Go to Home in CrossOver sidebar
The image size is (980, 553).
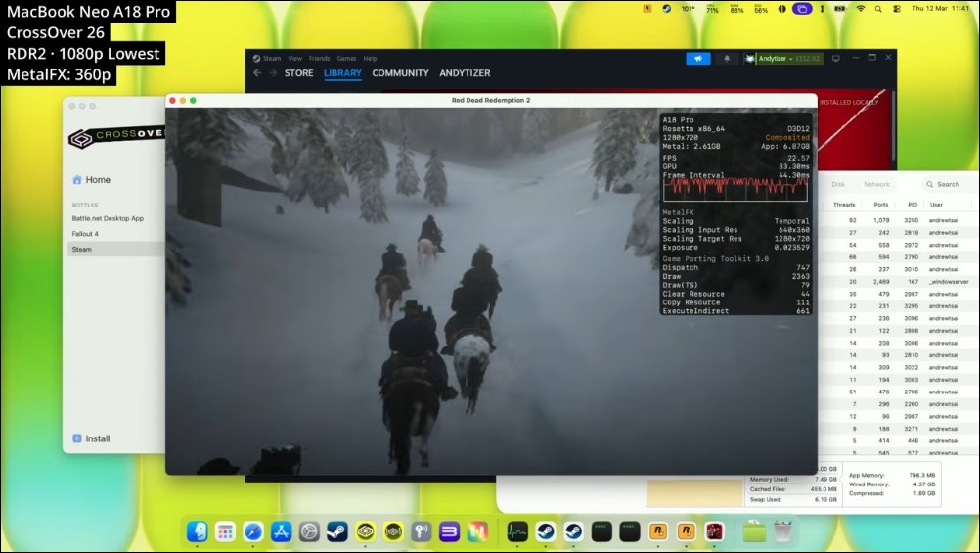tap(92, 179)
